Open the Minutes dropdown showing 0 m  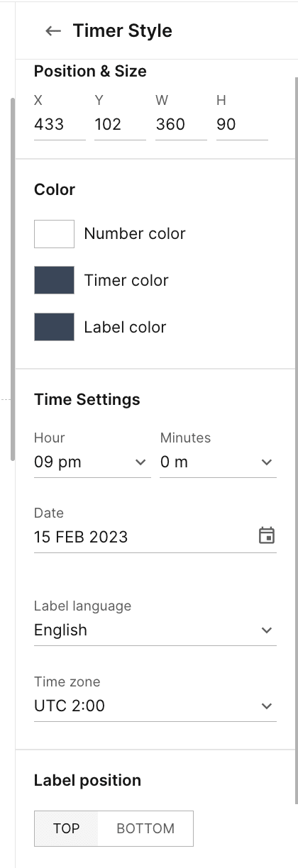[218, 462]
